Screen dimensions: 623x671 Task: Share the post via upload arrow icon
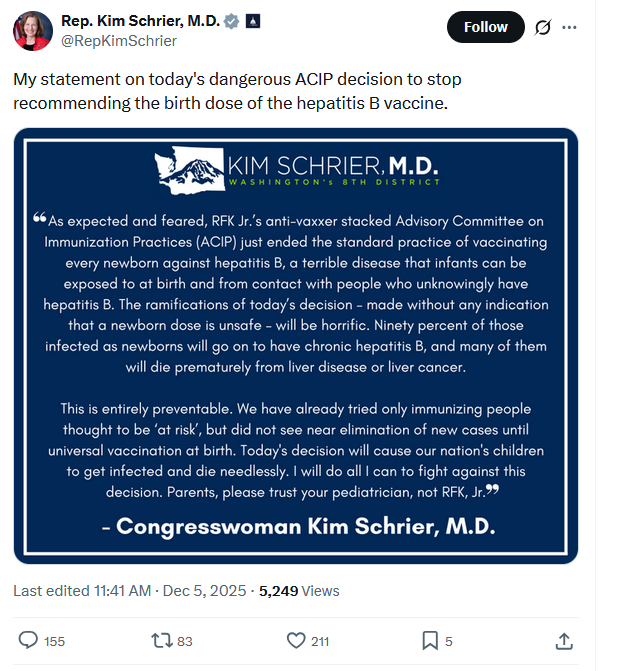tap(564, 640)
